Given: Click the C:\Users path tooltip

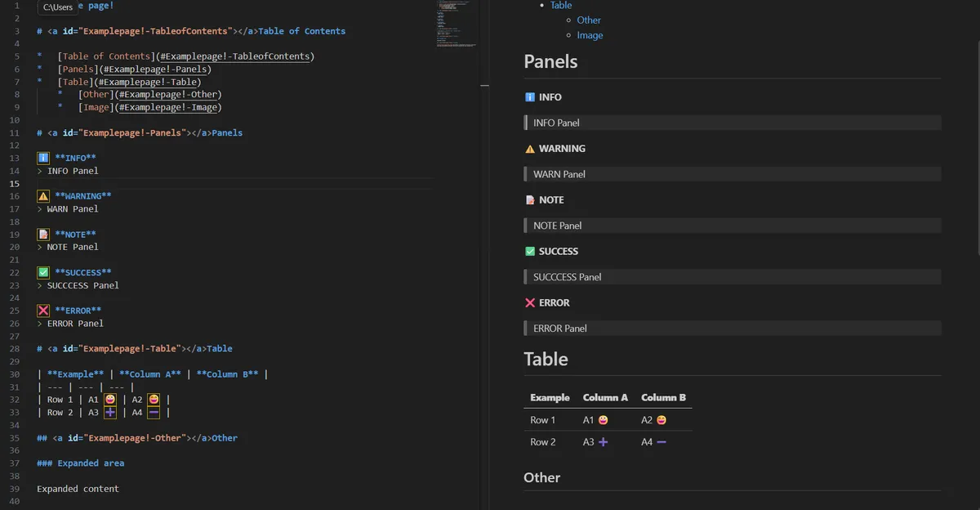Looking at the screenshot, I should coord(58,7).
